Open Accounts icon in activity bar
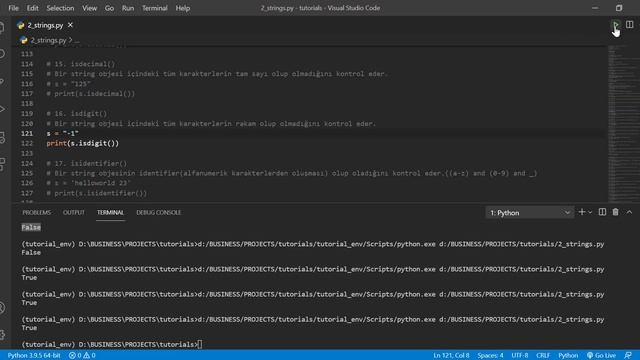Viewport: 640px width, 360px height. pyautogui.click(x=2, y=307)
